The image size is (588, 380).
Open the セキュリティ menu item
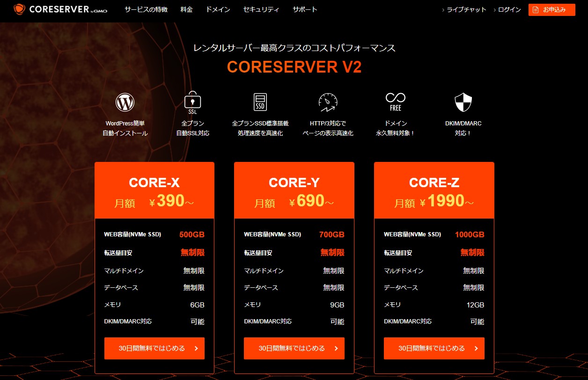pos(261,9)
